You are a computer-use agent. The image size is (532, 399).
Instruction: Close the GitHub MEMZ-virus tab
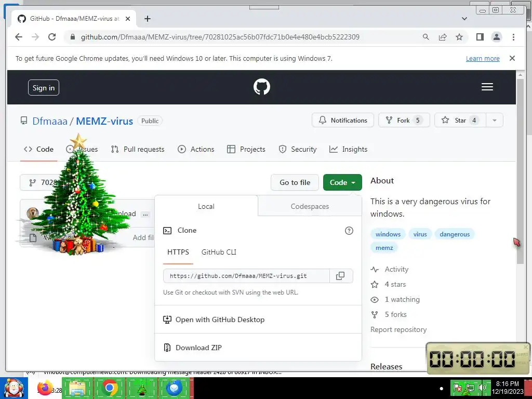click(x=128, y=19)
